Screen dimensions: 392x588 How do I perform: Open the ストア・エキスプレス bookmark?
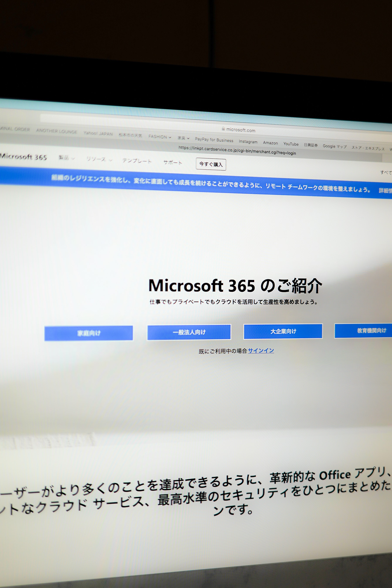(368, 148)
